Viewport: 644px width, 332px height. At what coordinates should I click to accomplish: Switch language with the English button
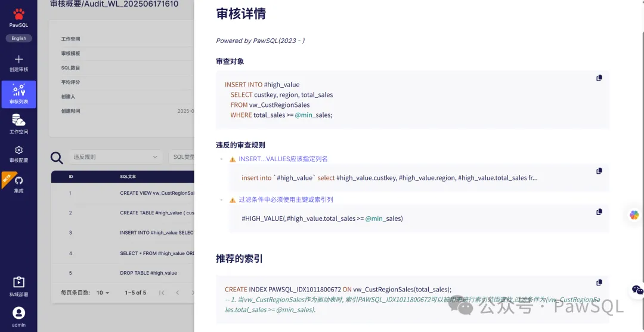[x=18, y=38]
